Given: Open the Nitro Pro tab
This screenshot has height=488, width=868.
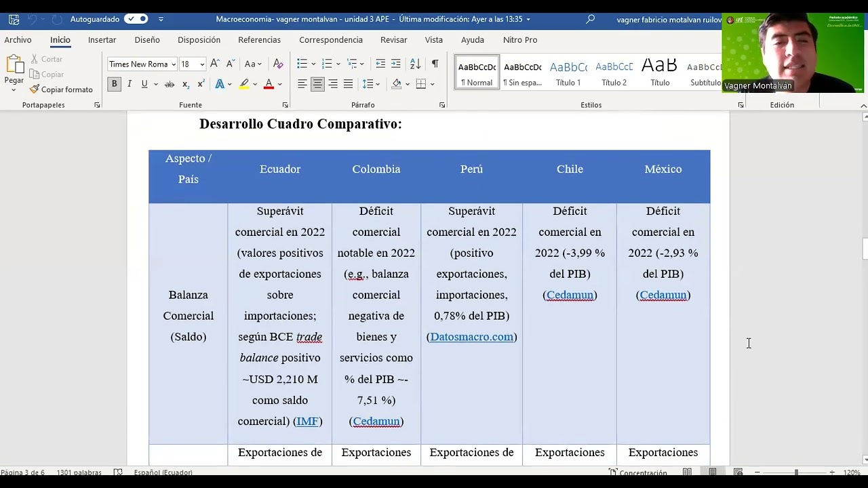Looking at the screenshot, I should [520, 40].
